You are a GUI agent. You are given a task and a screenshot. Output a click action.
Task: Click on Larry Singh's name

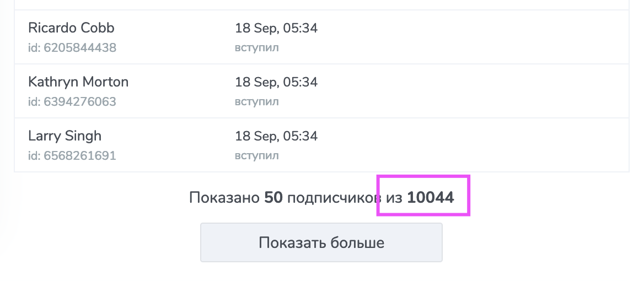click(65, 136)
